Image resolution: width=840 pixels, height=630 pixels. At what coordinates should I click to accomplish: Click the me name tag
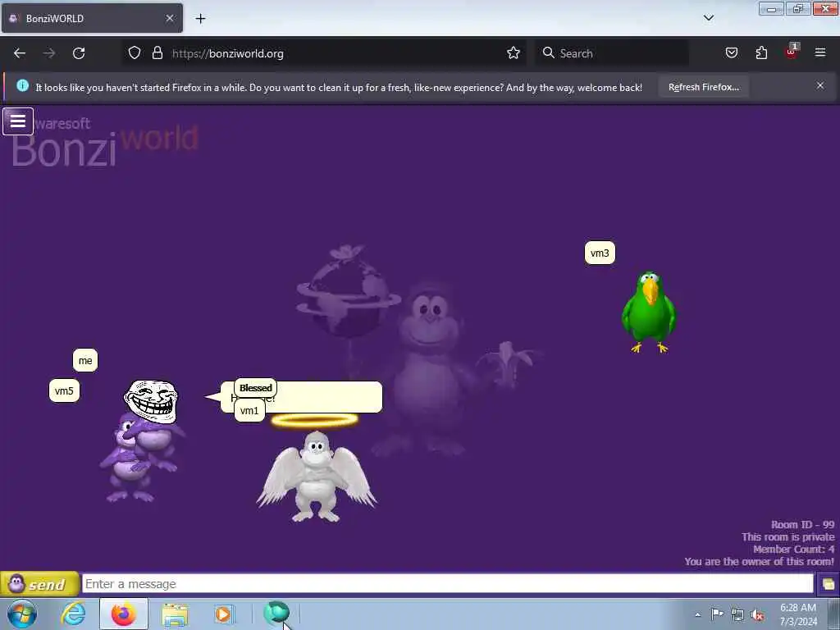point(85,361)
